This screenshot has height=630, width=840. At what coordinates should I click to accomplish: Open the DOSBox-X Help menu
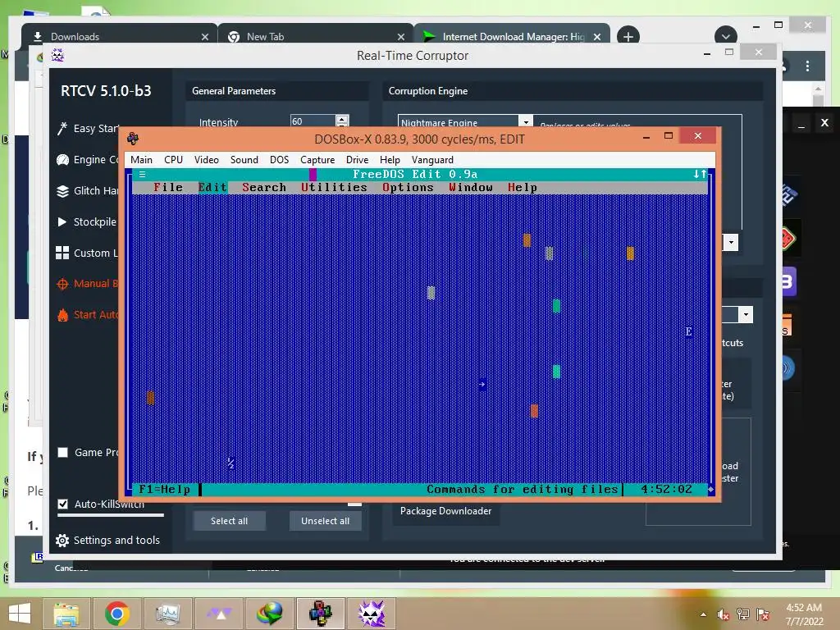390,160
